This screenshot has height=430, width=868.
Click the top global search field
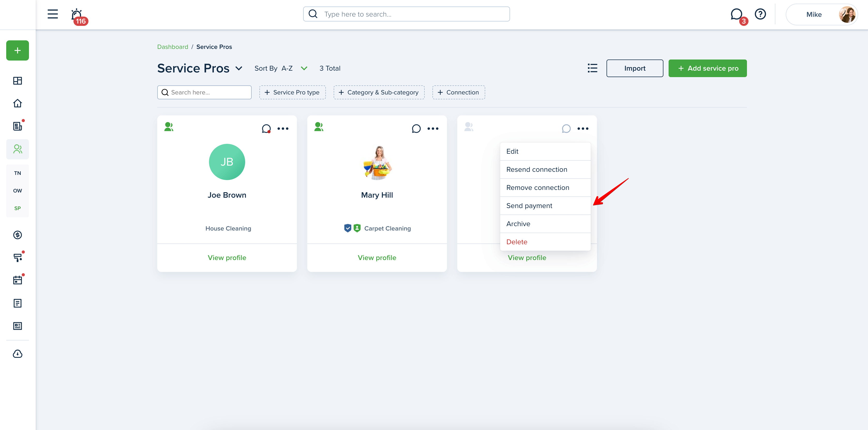tap(406, 14)
